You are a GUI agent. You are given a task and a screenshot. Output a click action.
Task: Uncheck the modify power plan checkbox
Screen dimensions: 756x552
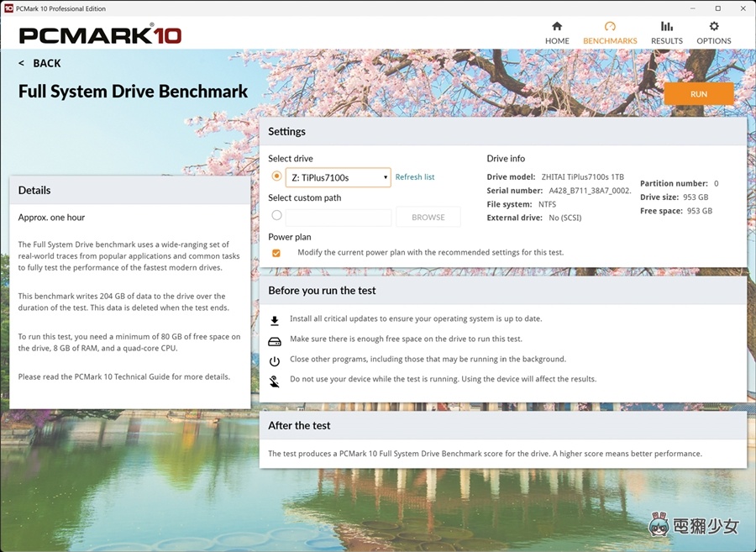tap(276, 253)
